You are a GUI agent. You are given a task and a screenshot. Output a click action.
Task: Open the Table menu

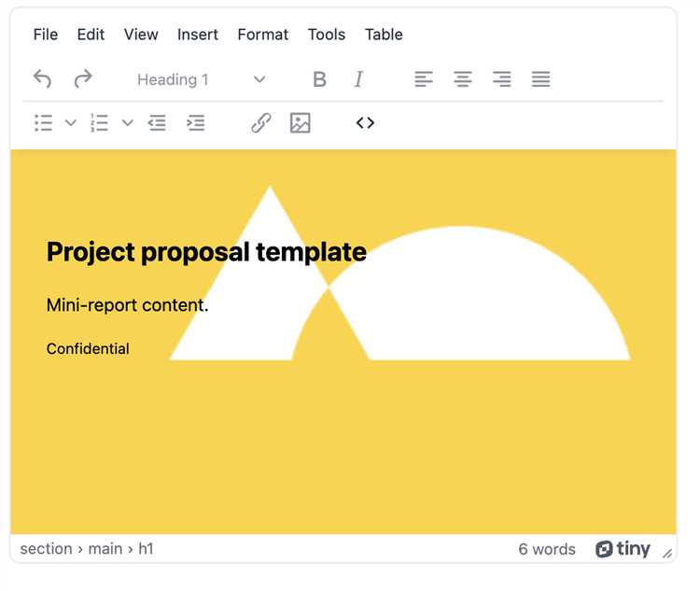pyautogui.click(x=384, y=35)
